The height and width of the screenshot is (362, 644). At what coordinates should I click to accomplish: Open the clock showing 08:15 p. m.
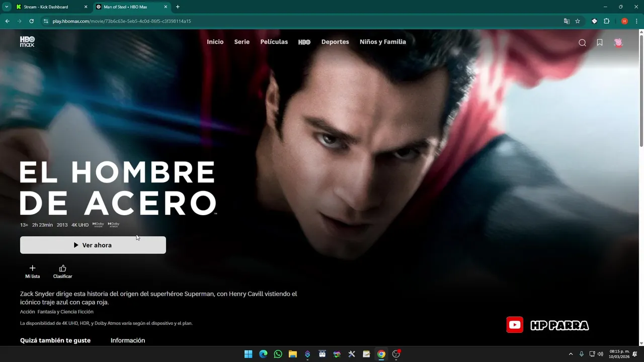[x=619, y=354]
